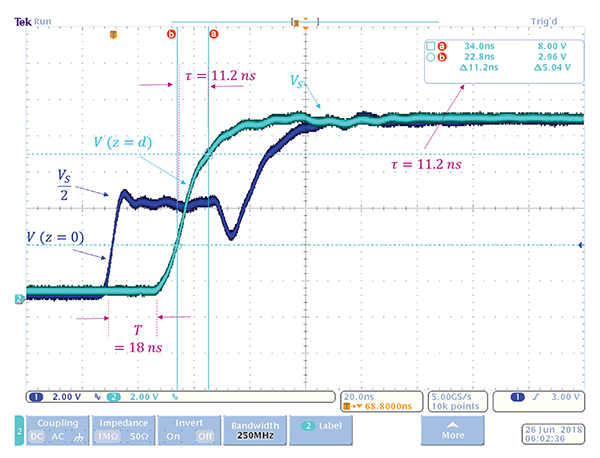600x458 pixels.
Task: Open the Bandwidth 250MHz menu
Action: point(251,430)
